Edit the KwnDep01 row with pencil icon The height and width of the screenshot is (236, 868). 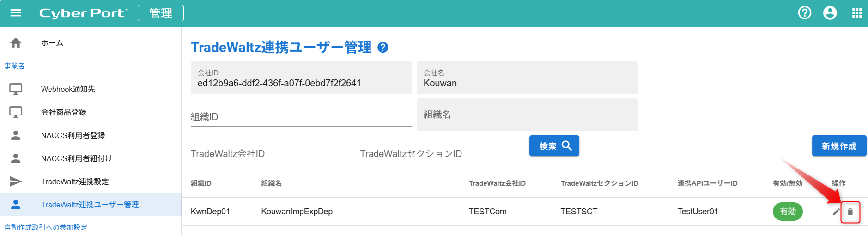coord(836,212)
